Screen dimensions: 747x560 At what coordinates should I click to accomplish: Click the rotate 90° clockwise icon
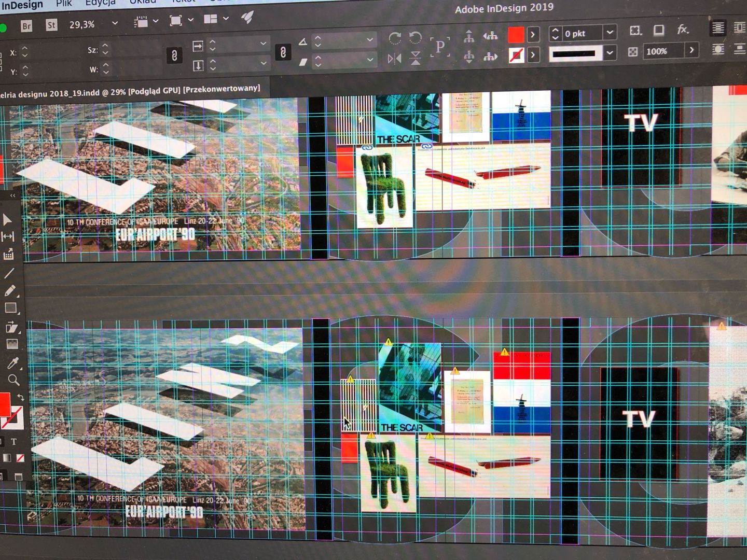pyautogui.click(x=394, y=38)
